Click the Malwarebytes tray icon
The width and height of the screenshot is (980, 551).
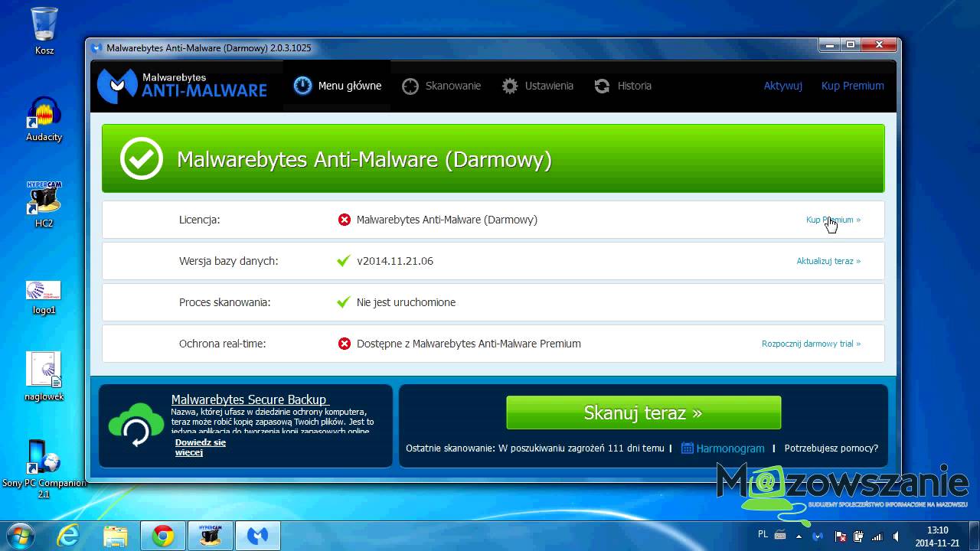pos(818,536)
